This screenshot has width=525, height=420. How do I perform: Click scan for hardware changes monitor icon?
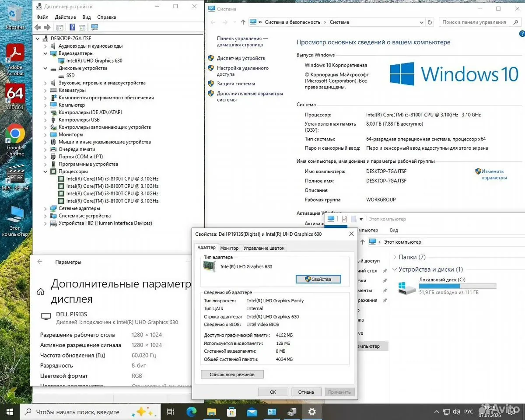point(94,27)
